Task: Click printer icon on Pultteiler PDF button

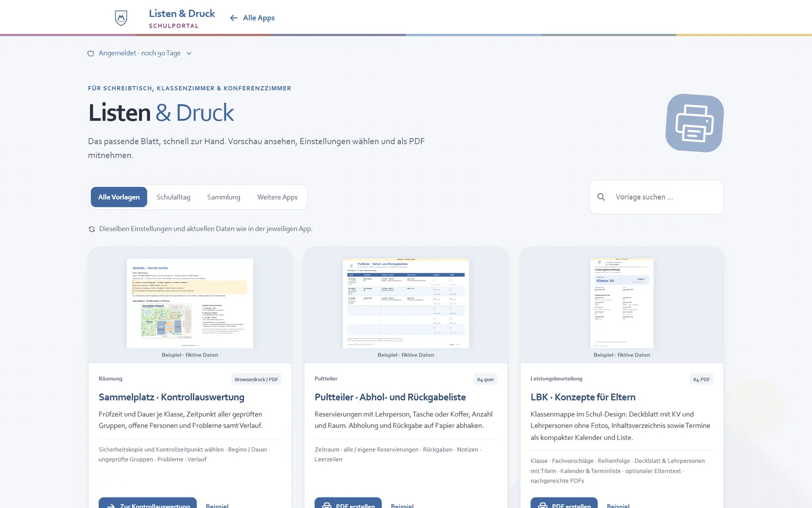Action: click(327, 506)
